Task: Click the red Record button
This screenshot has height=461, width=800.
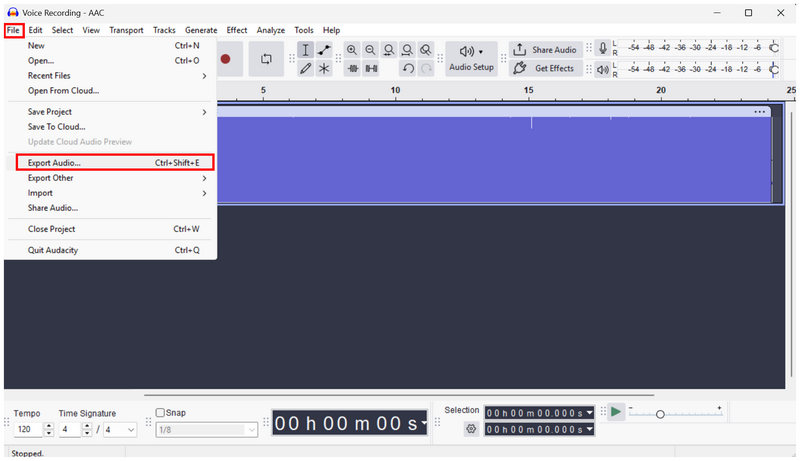Action: [225, 59]
